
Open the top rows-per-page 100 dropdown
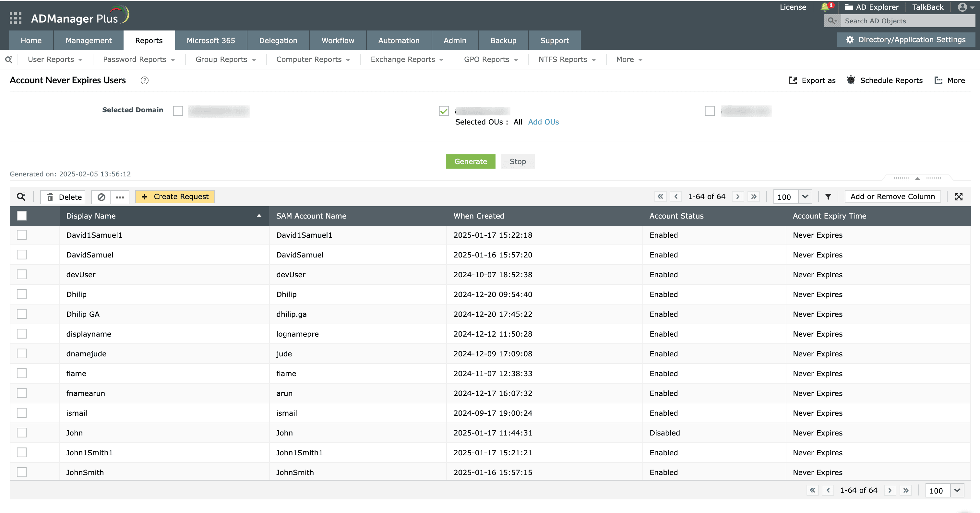coord(805,197)
